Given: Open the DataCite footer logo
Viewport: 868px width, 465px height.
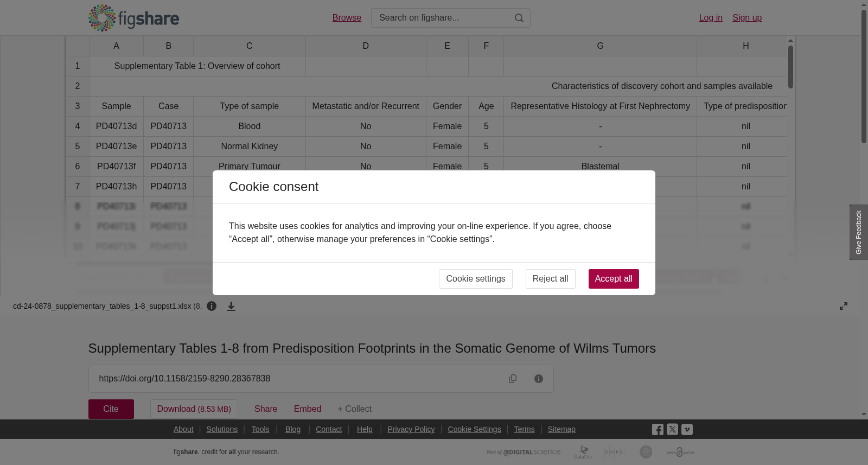Looking at the screenshot, I should click(x=583, y=452).
